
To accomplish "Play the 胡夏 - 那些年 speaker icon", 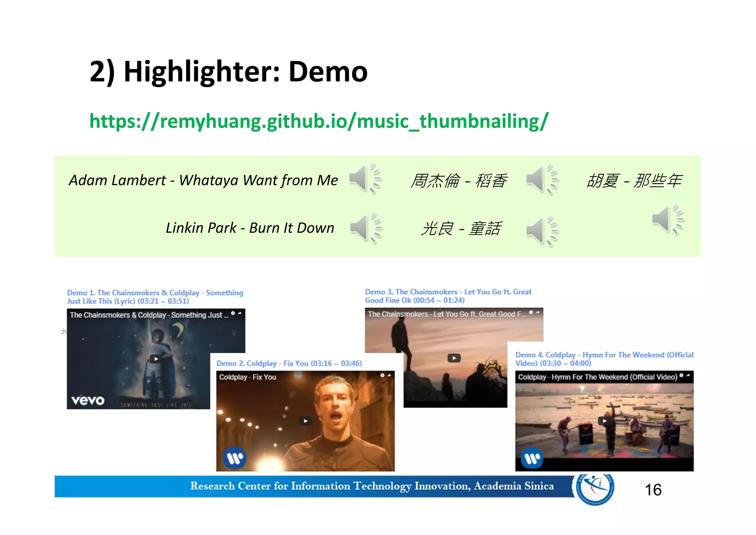I will coord(668,219).
